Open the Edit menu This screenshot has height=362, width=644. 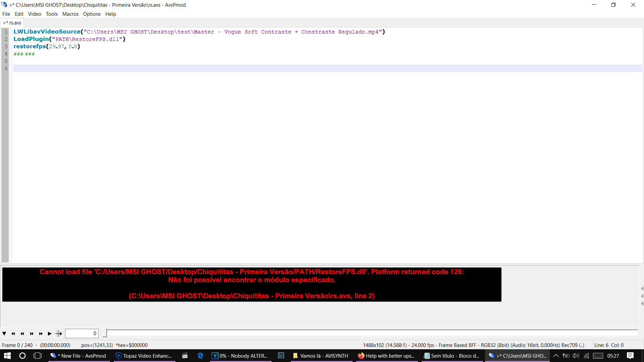pyautogui.click(x=19, y=14)
